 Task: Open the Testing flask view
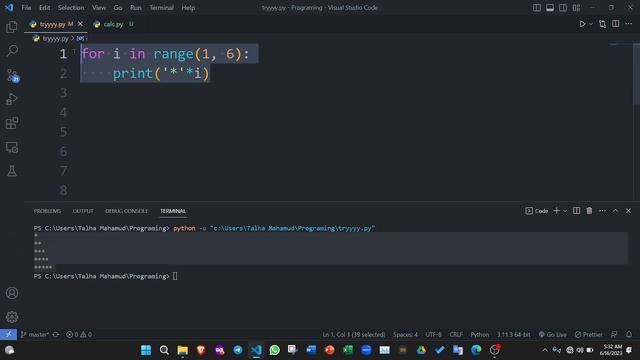coord(12,171)
